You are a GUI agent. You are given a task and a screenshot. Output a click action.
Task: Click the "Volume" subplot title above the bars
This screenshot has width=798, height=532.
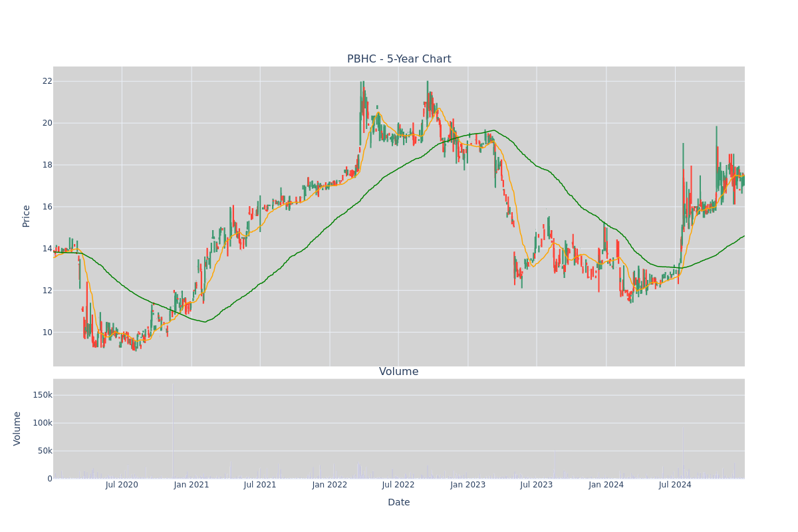399,372
